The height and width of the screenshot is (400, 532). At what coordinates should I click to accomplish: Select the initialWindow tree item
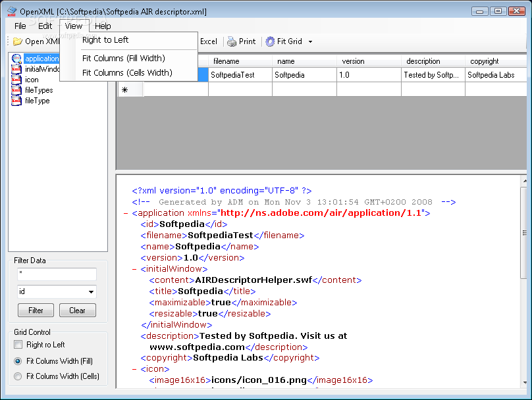(42, 69)
